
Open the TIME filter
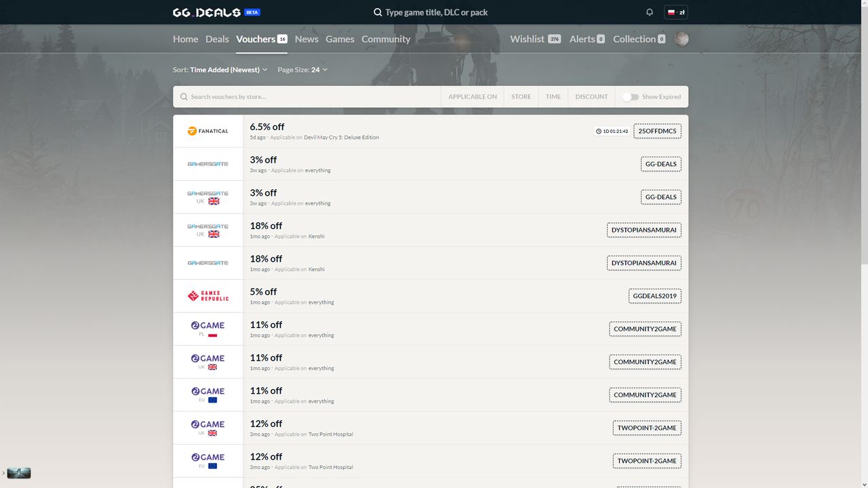coord(553,97)
